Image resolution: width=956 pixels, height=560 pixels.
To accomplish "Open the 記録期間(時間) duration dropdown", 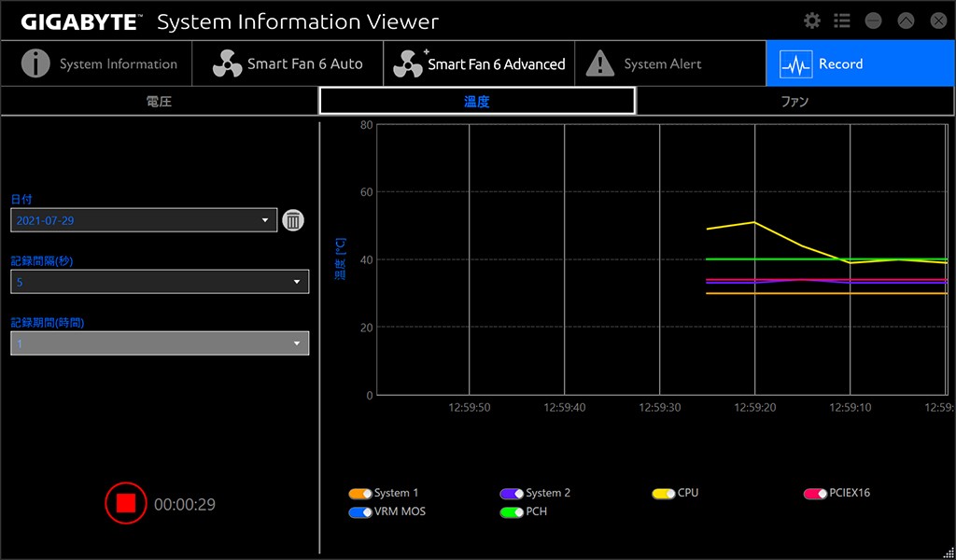I will [x=160, y=343].
